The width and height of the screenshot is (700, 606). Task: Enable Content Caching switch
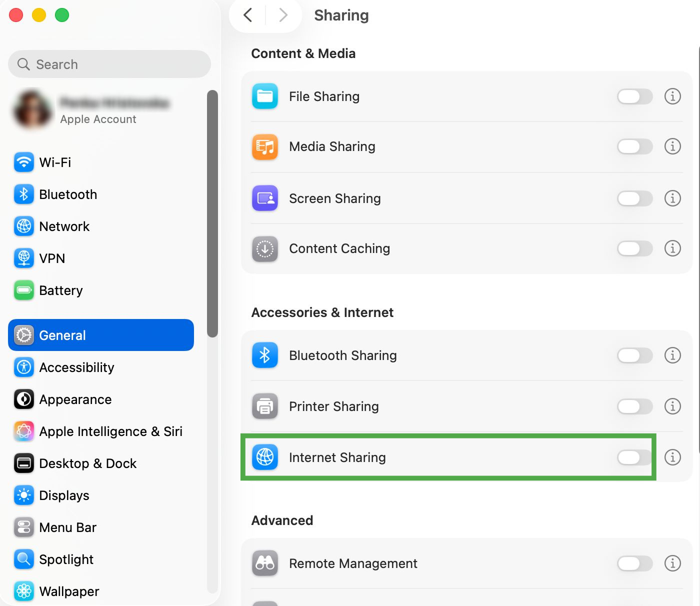[635, 248]
